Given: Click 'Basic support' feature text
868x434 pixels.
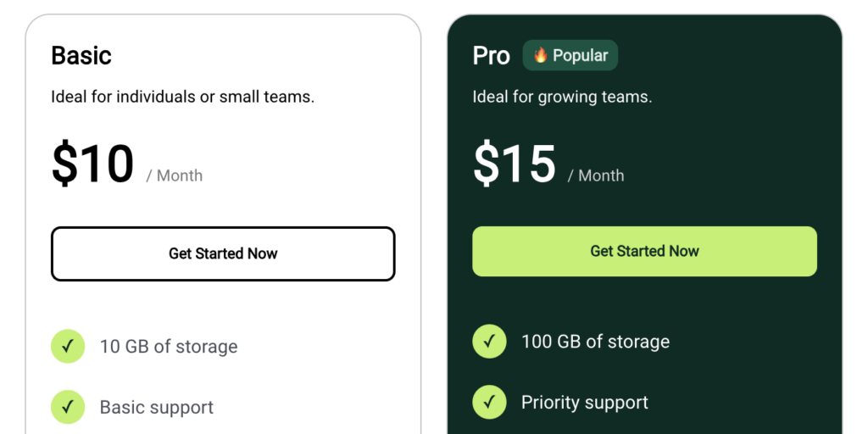Looking at the screenshot, I should click(x=157, y=407).
